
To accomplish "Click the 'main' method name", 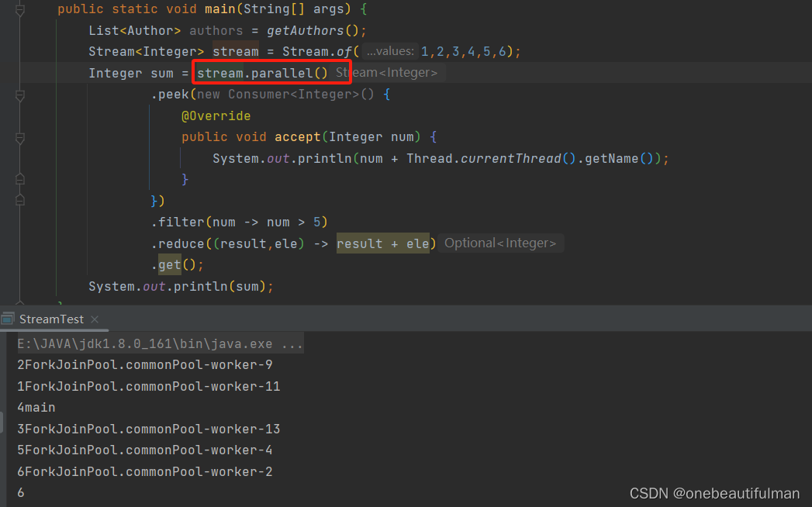I will (220, 9).
